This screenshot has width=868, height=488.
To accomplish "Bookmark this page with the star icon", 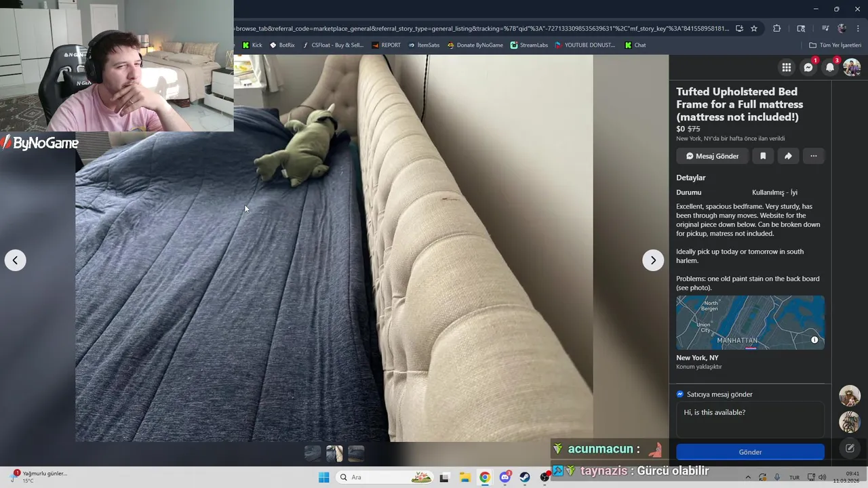I will (x=754, y=28).
